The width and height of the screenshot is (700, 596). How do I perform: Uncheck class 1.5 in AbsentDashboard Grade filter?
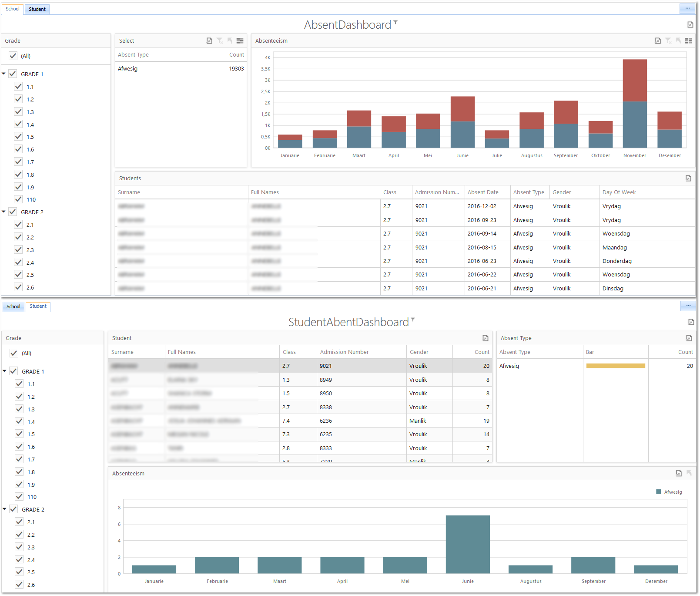click(18, 137)
